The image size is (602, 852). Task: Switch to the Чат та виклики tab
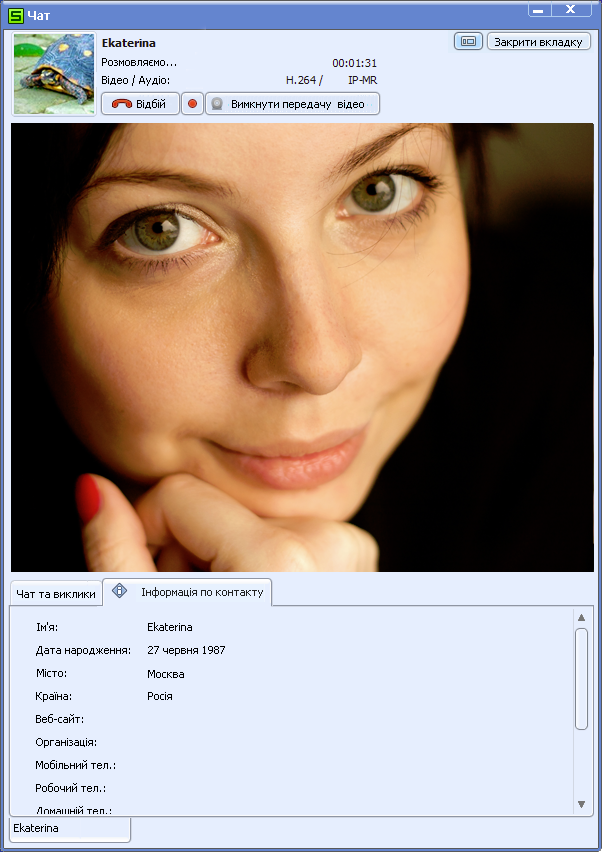[x=56, y=594]
